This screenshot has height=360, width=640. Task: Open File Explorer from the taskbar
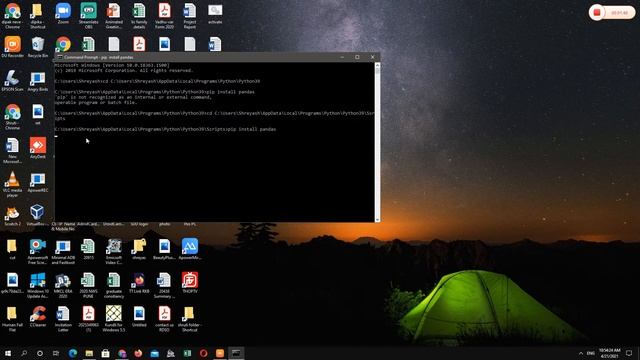click(89, 353)
